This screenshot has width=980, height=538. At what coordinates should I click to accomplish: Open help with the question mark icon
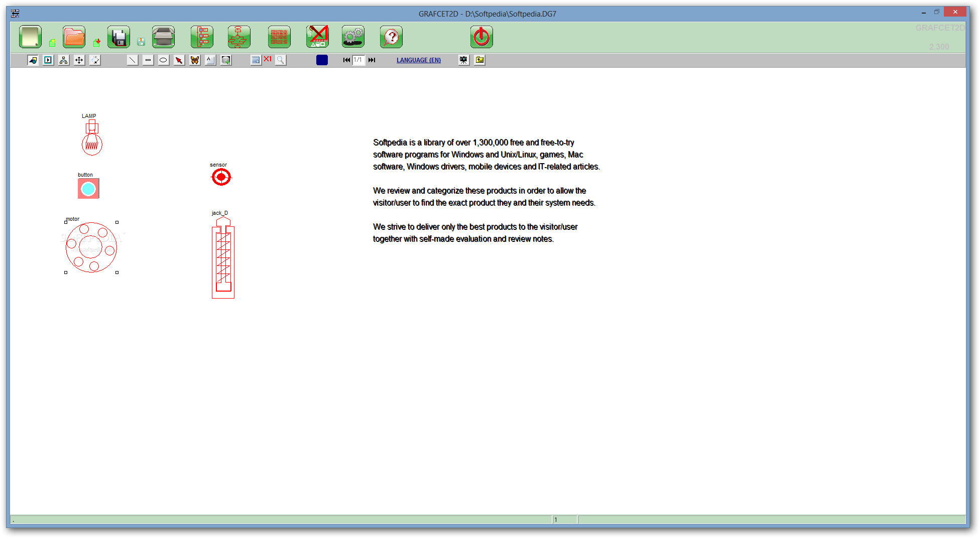[x=391, y=37]
